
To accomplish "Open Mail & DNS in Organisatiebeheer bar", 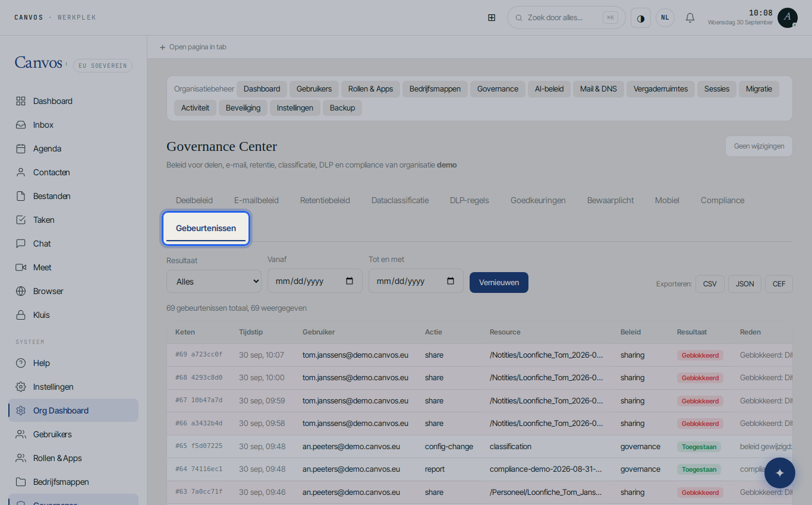I will [x=599, y=89].
